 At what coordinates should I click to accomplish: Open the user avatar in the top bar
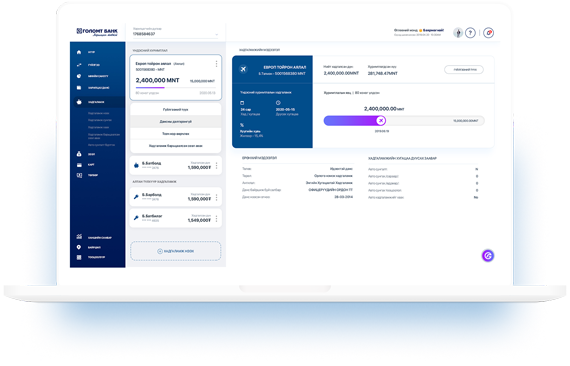pyautogui.click(x=458, y=33)
